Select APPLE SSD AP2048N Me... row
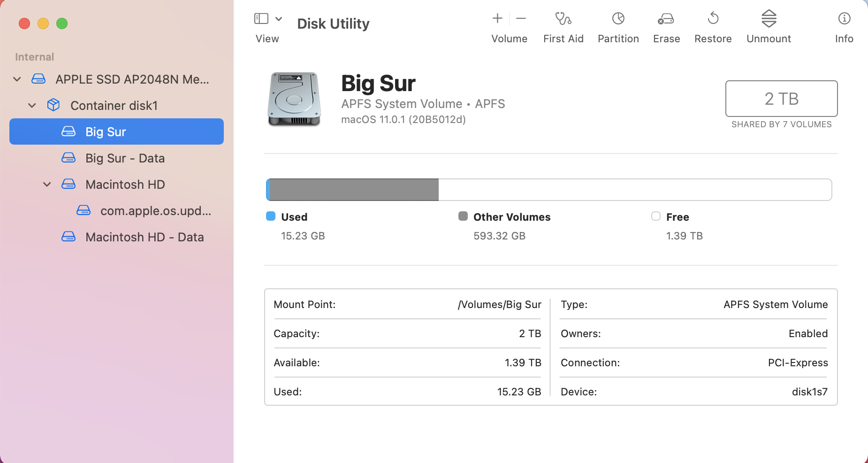Image resolution: width=868 pixels, height=463 pixels. [x=116, y=79]
